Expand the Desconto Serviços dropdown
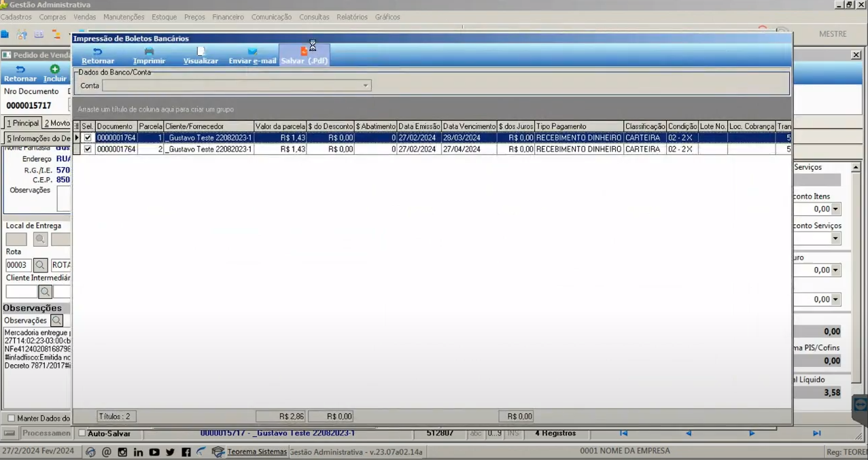The image size is (868, 460). (x=836, y=238)
